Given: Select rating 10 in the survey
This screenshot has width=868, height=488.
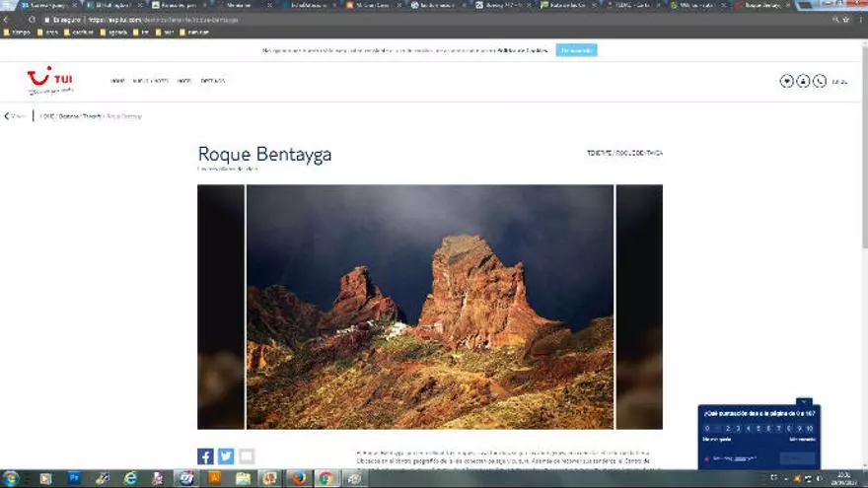Looking at the screenshot, I should 809,428.
